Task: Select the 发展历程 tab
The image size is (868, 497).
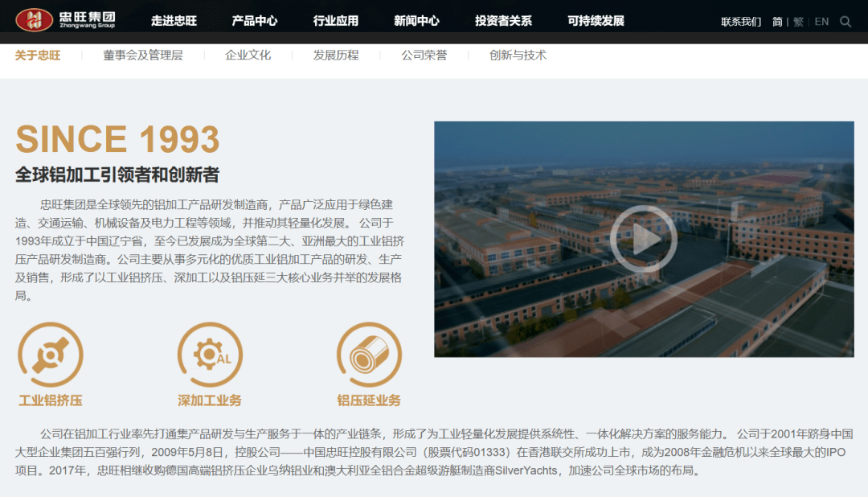Action: click(336, 55)
